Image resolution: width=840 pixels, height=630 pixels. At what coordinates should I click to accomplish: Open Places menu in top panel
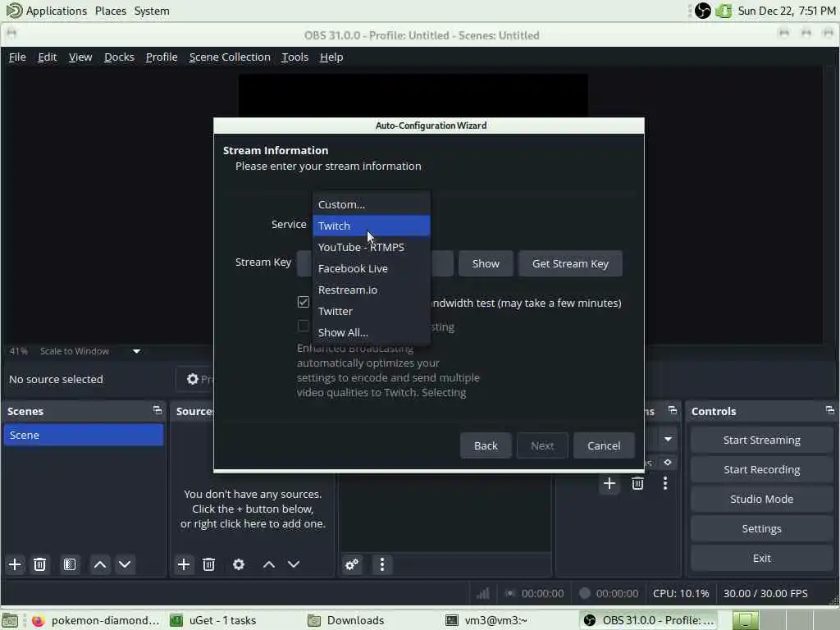pos(111,10)
